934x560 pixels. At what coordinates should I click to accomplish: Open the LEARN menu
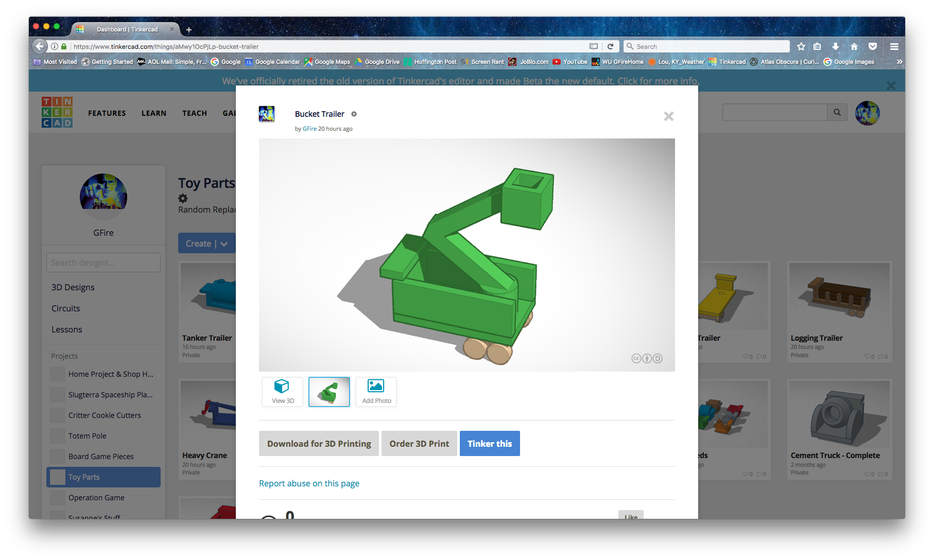(x=154, y=113)
